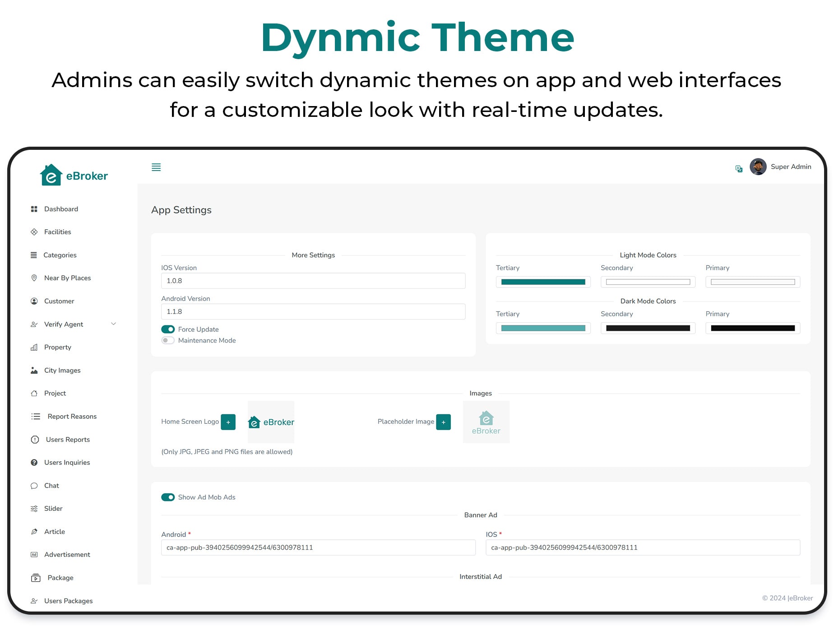Focus the Android Banner Ad field
The image size is (834, 644).
pos(318,547)
